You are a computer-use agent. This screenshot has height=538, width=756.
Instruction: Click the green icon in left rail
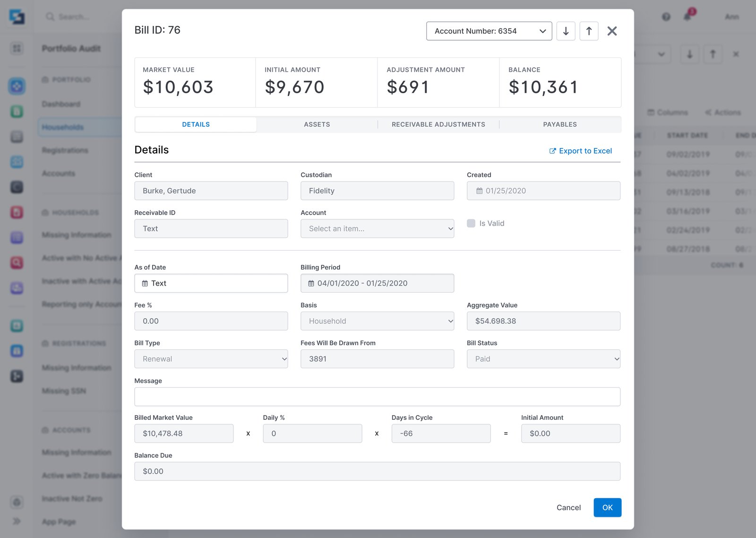click(x=17, y=112)
